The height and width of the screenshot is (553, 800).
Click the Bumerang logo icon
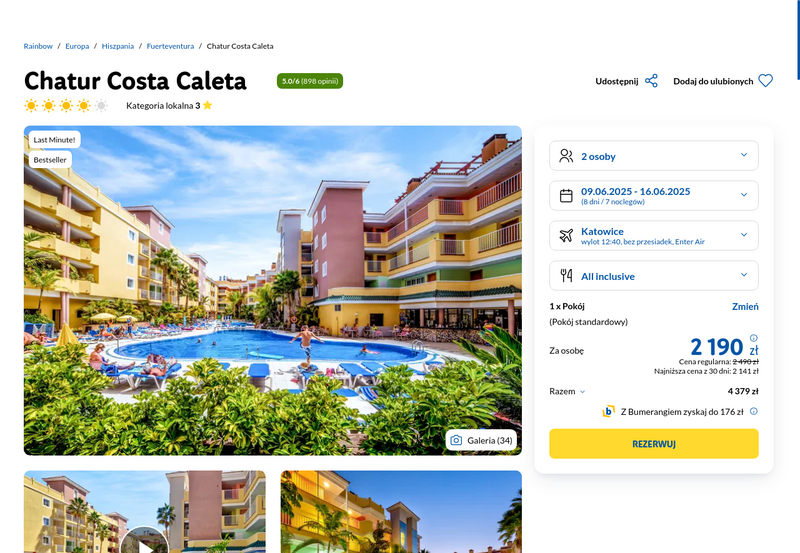click(608, 411)
